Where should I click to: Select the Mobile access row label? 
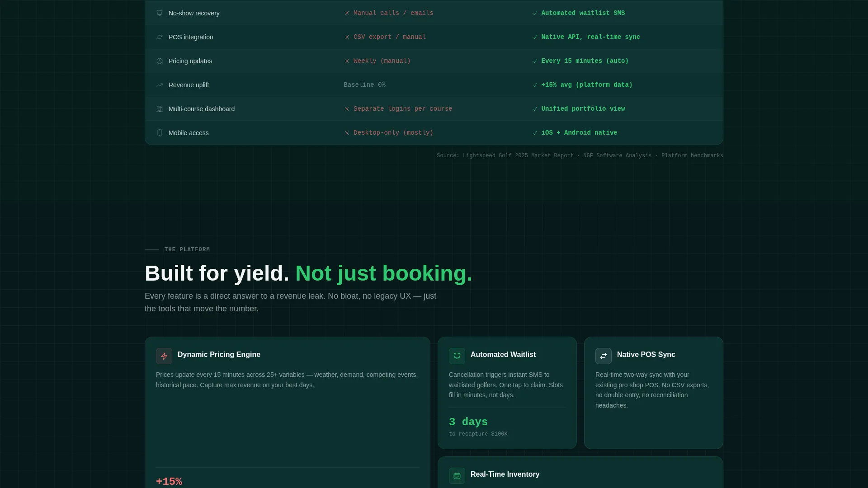pyautogui.click(x=189, y=133)
